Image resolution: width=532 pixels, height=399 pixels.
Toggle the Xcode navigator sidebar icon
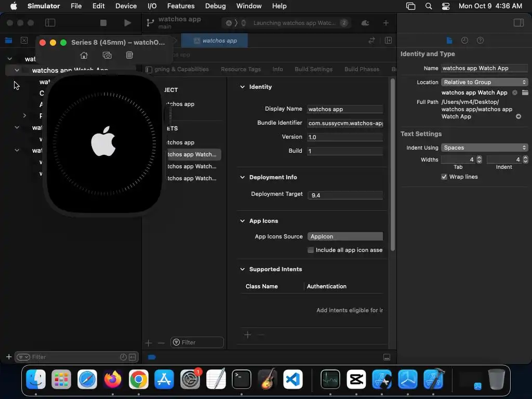pyautogui.click(x=50, y=23)
